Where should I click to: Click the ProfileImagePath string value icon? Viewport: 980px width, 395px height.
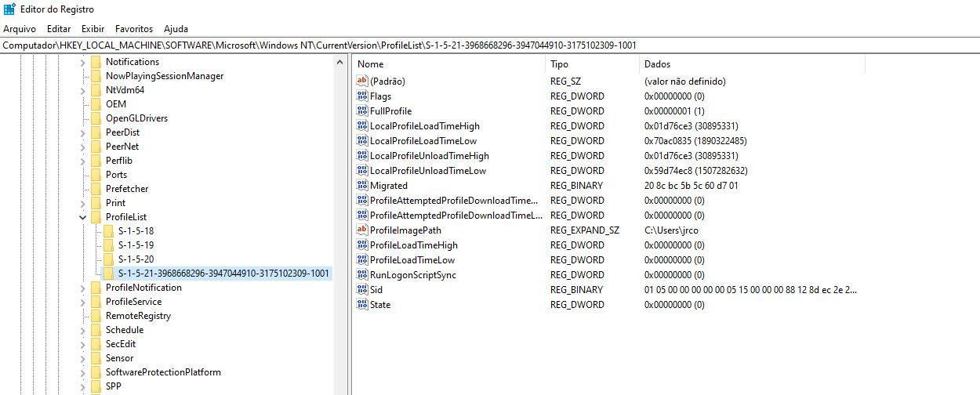pos(362,230)
